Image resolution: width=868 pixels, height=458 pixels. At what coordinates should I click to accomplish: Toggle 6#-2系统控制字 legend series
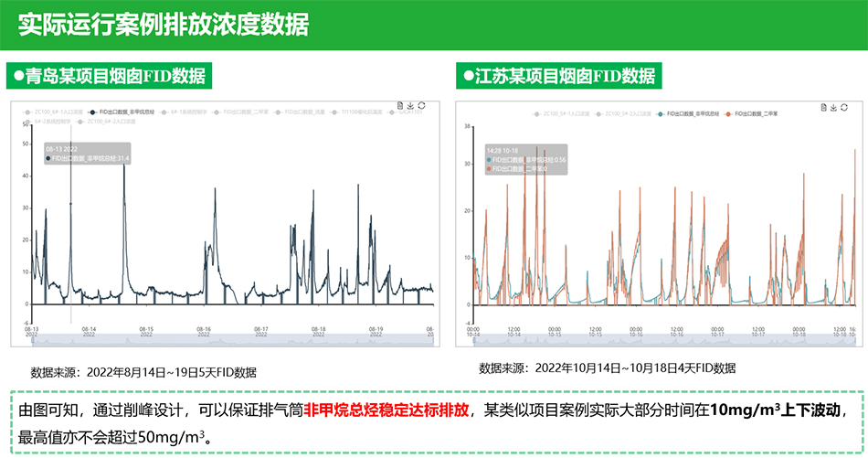tap(47, 122)
